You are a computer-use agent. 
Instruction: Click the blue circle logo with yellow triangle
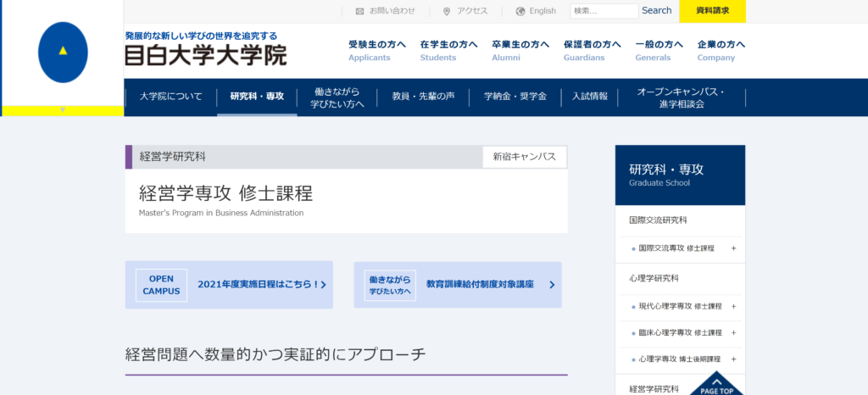pyautogui.click(x=63, y=52)
